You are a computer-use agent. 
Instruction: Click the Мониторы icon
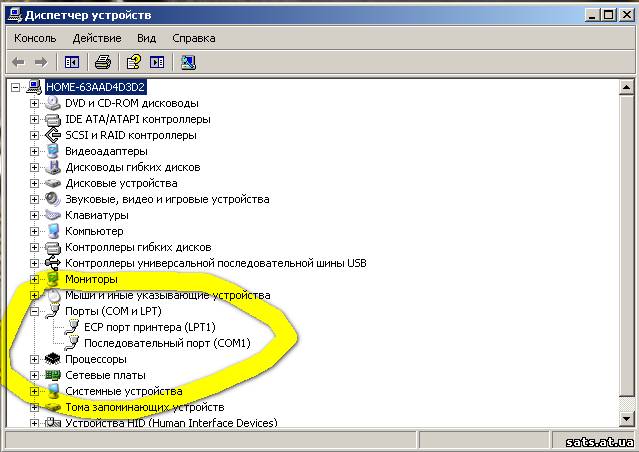53,279
